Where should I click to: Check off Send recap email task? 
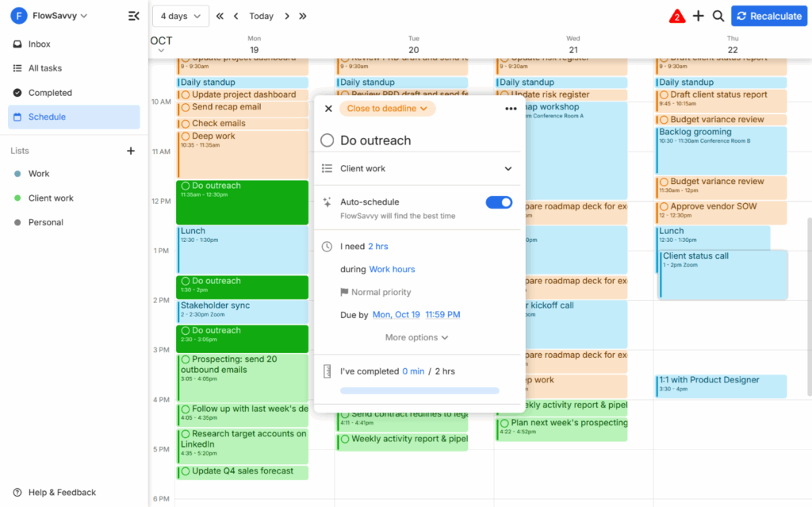coord(186,107)
